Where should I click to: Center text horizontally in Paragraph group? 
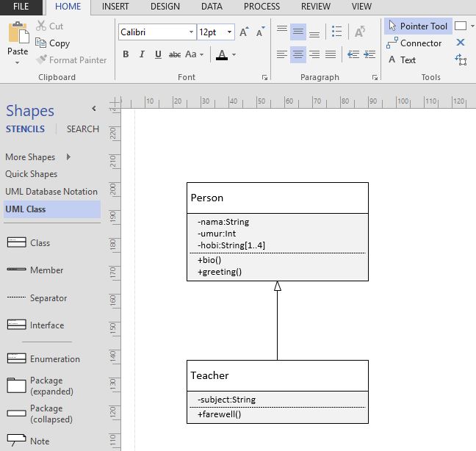[x=298, y=54]
